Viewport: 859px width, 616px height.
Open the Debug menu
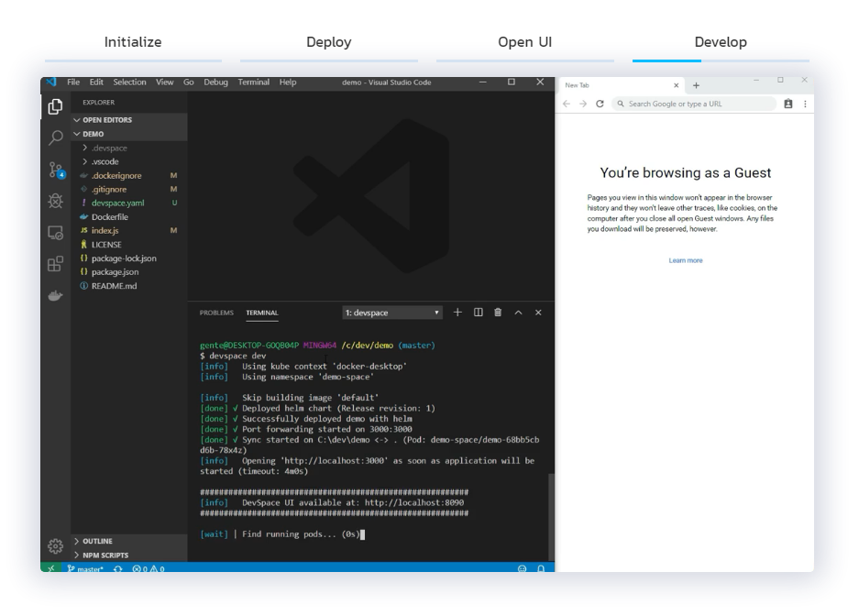tap(215, 82)
